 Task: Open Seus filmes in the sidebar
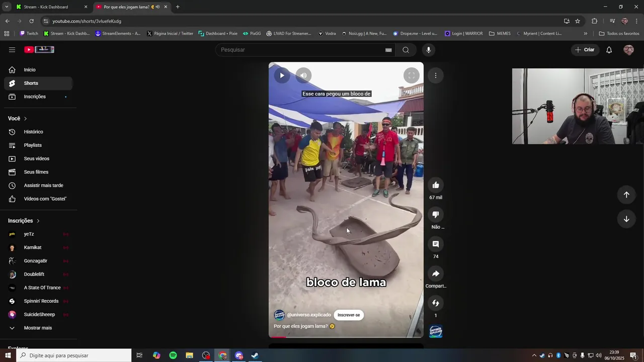38,172
